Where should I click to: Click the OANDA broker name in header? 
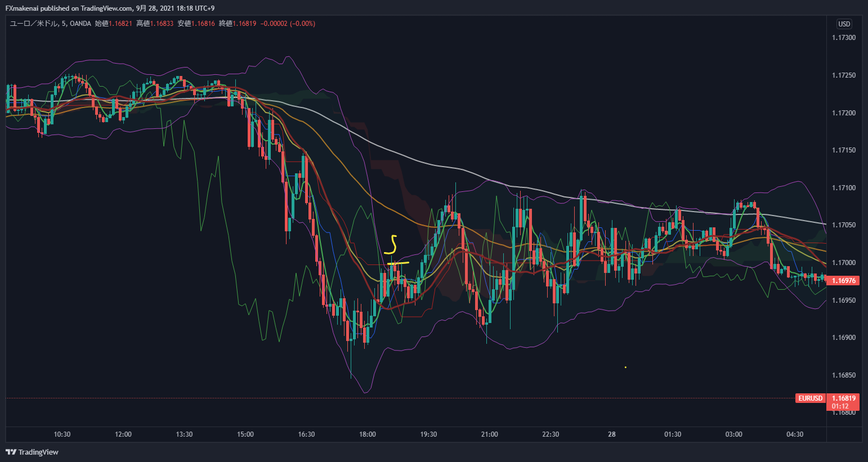click(80, 24)
